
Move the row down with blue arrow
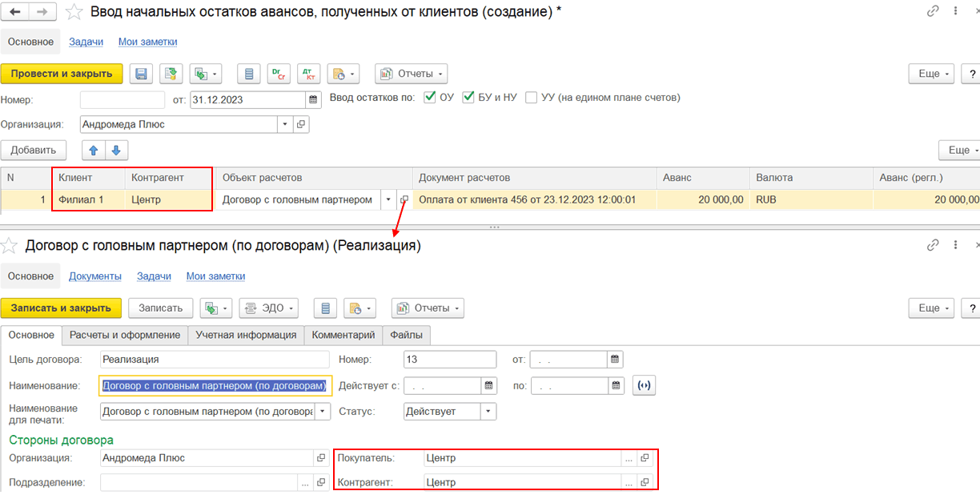pos(116,150)
